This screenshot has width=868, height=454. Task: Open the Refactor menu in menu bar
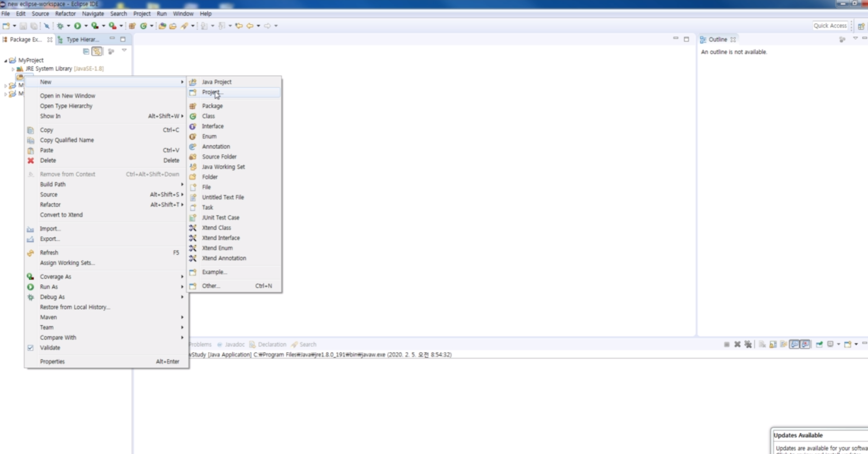point(65,13)
